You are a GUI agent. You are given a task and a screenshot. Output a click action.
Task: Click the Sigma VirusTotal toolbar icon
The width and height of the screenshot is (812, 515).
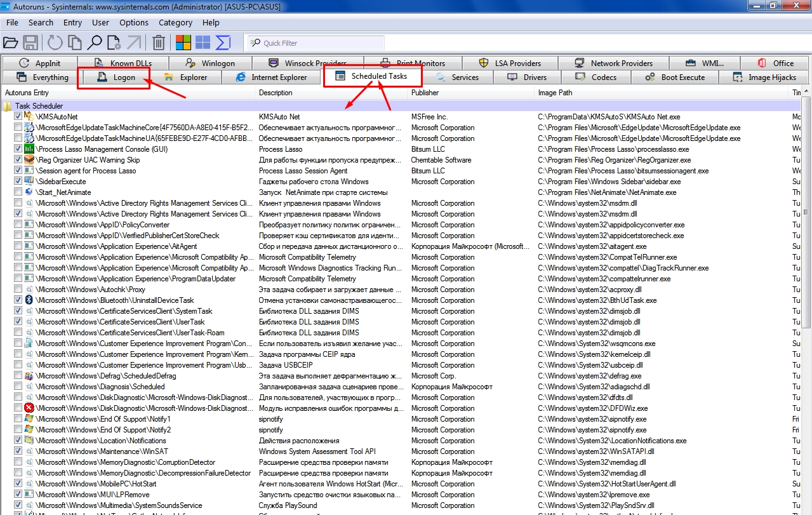pyautogui.click(x=223, y=43)
